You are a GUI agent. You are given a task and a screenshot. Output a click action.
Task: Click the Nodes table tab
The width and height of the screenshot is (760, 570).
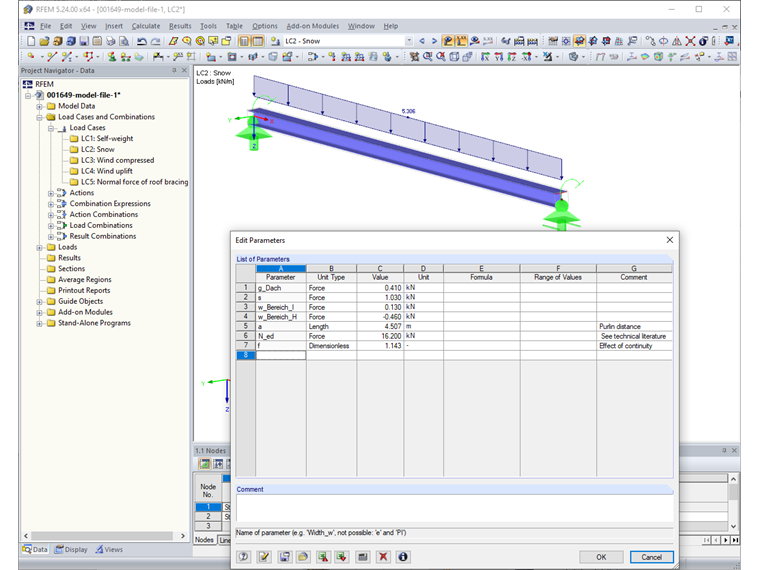204,539
